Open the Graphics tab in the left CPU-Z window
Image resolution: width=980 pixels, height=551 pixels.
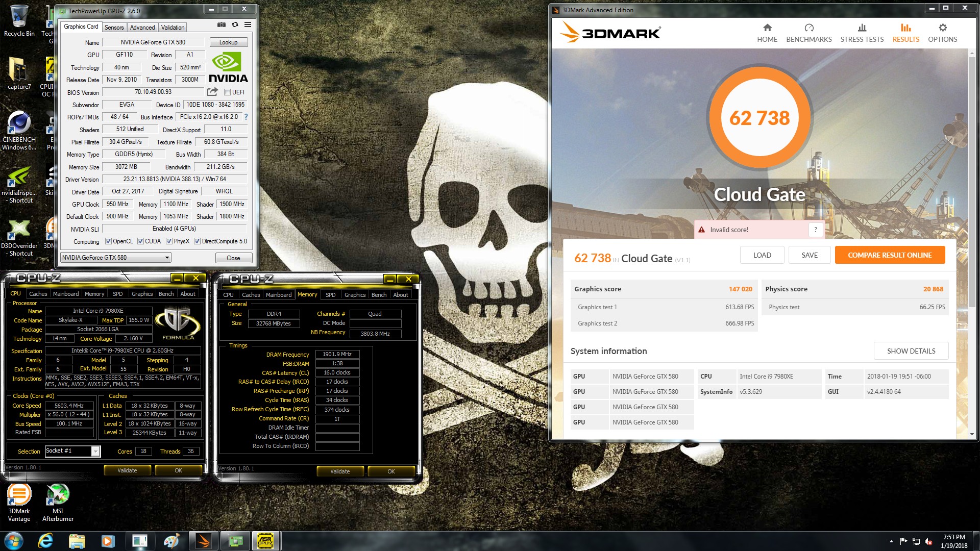tap(142, 294)
